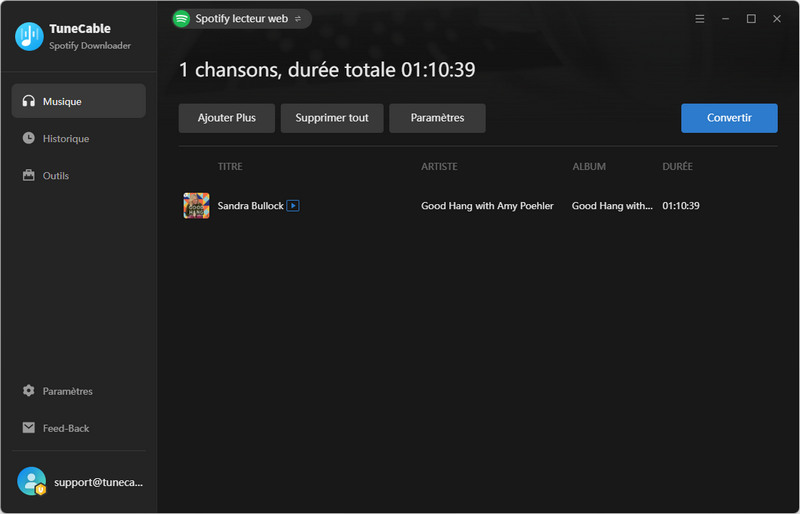Viewport: 800px width, 514px height.
Task: Click the gear icon in sidebar
Action: (29, 390)
